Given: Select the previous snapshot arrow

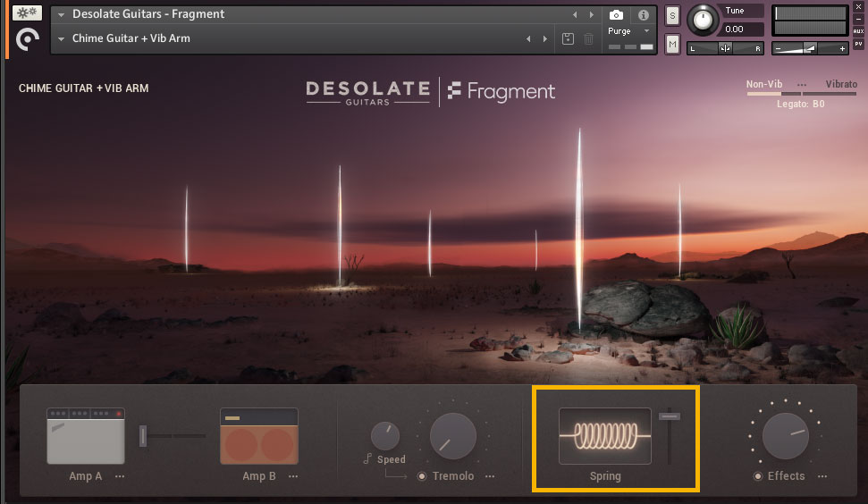Looking at the screenshot, I should pyautogui.click(x=528, y=38).
